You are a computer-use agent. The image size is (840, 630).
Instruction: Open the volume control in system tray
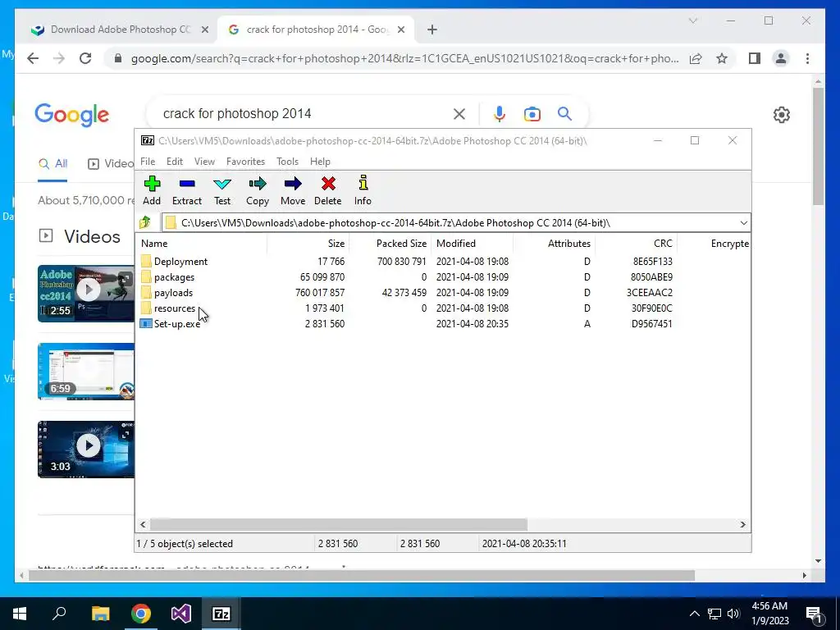pos(733,614)
